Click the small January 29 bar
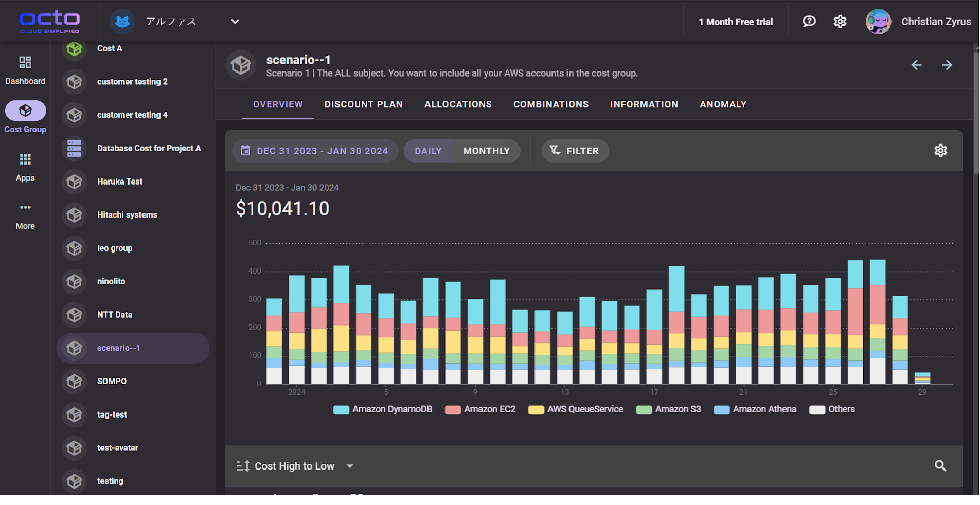This screenshot has height=505, width=980. [922, 378]
